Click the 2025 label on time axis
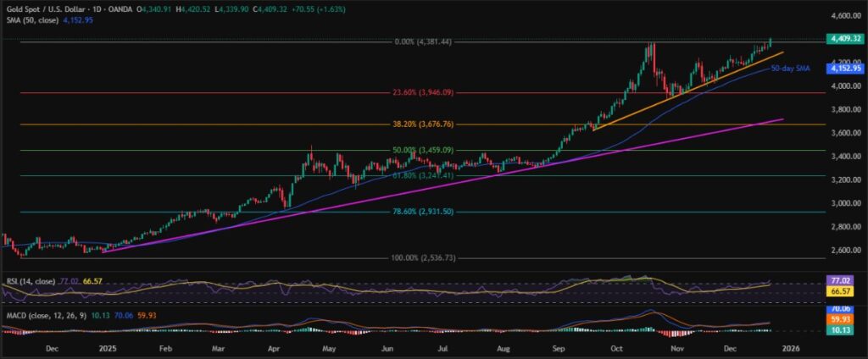The width and height of the screenshot is (868, 359). point(108,350)
